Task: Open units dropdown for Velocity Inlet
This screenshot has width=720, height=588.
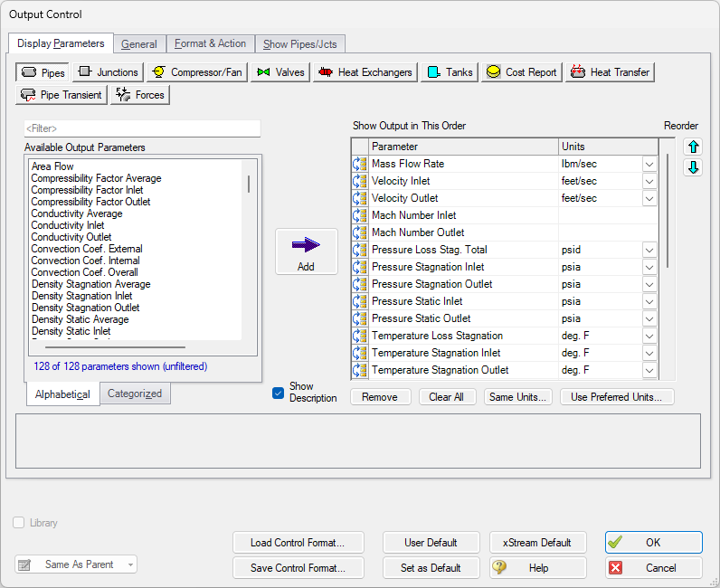Action: pos(649,181)
